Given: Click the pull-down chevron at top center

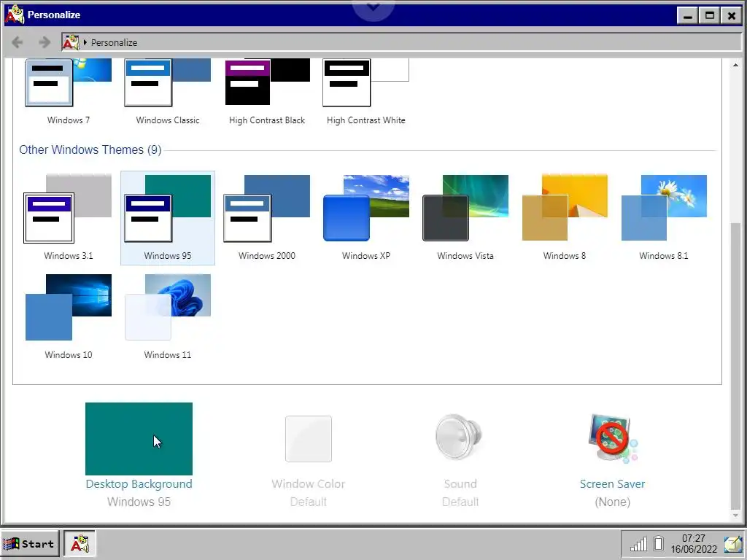Looking at the screenshot, I should 373,7.
